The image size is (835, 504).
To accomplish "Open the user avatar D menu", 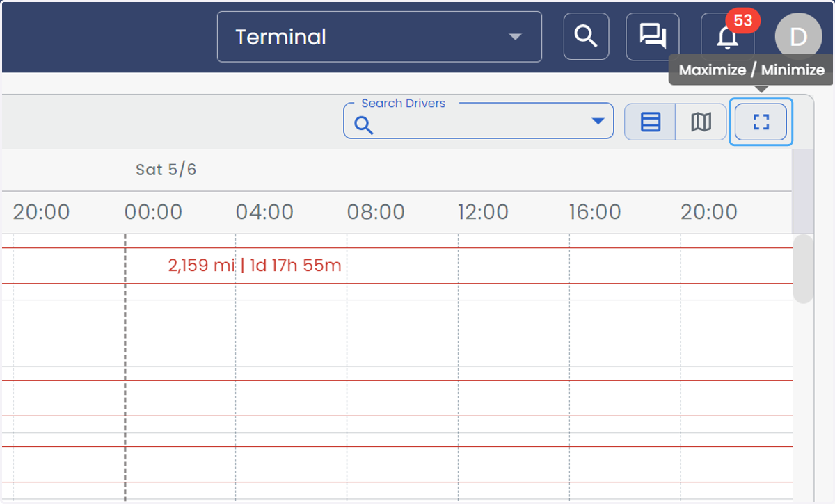I will (798, 36).
